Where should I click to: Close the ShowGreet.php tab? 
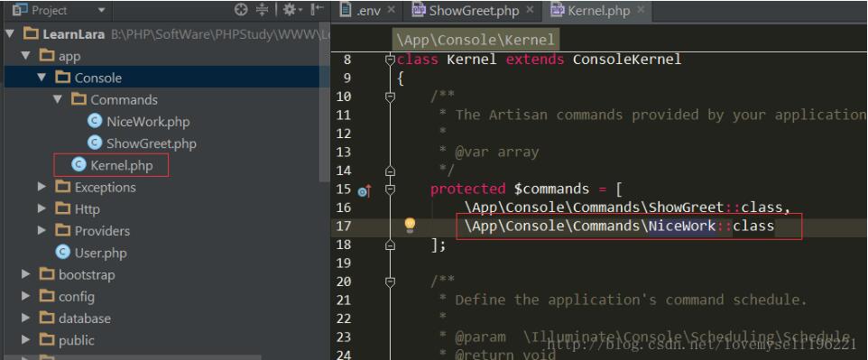[530, 9]
